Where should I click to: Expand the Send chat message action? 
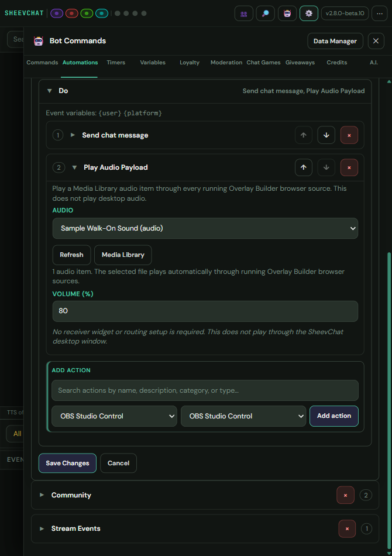click(x=73, y=135)
